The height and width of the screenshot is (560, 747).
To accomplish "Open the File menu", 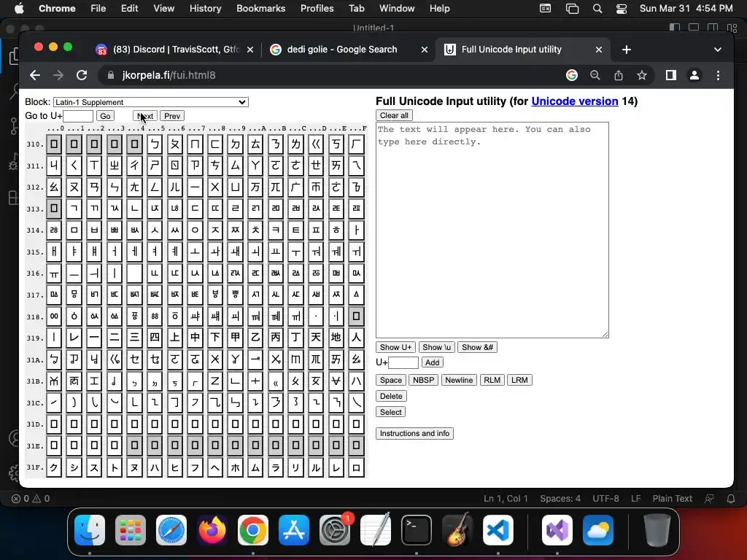I will coord(98,8).
